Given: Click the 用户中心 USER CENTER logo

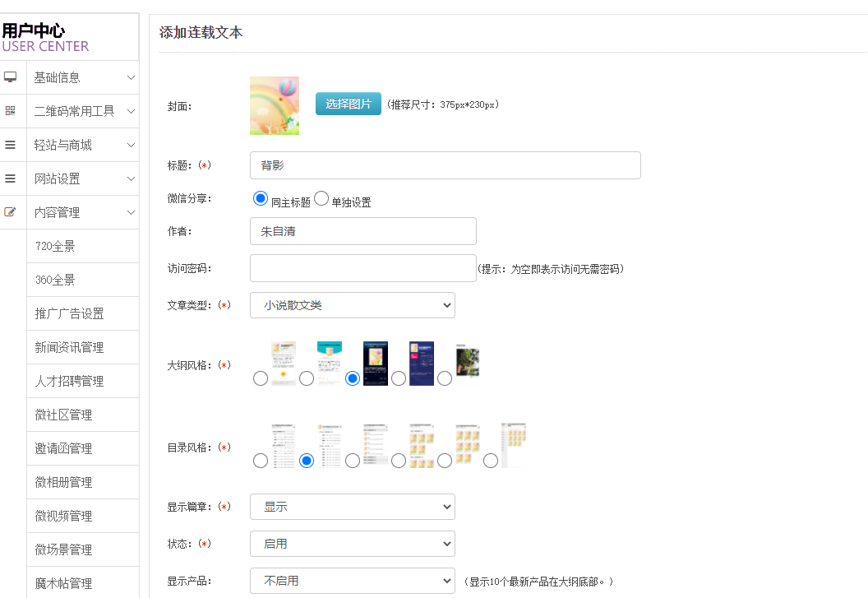Looking at the screenshot, I should coord(46,38).
